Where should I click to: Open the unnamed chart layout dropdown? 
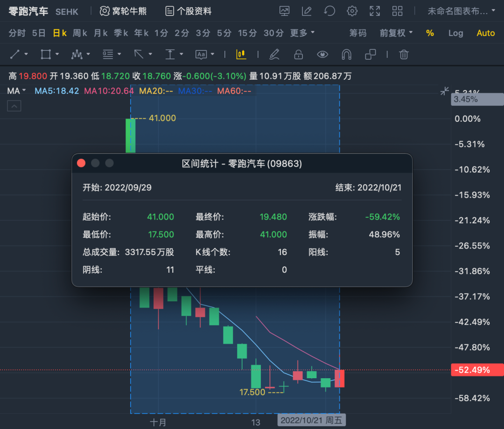coord(461,11)
